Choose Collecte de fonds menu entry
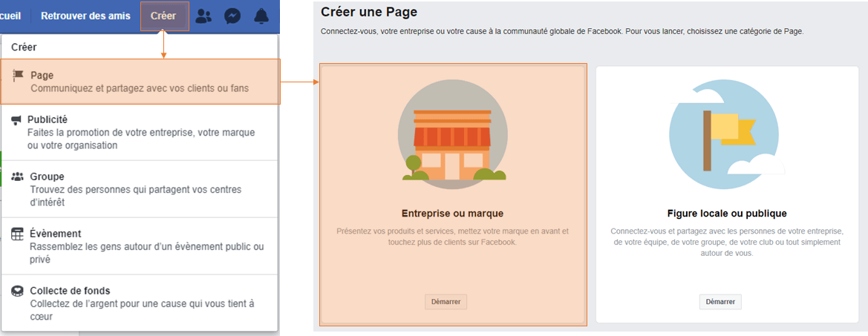Image resolution: width=868 pixels, height=336 pixels. 139,303
